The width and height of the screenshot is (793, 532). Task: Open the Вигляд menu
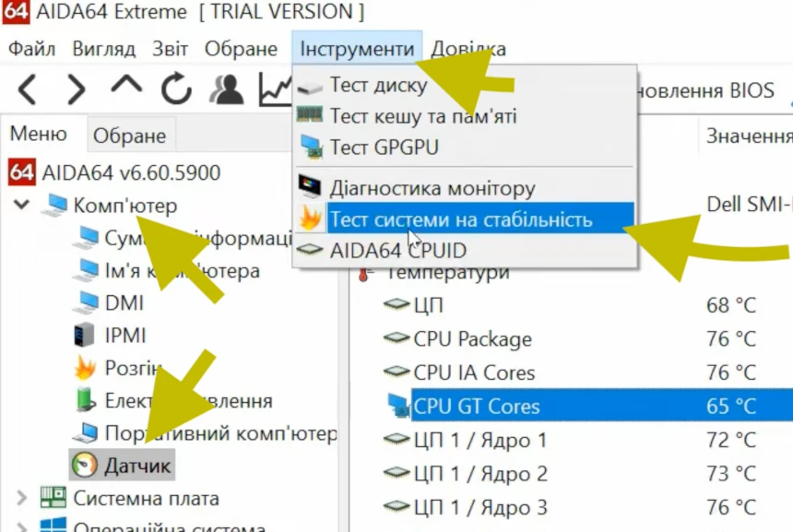[103, 49]
